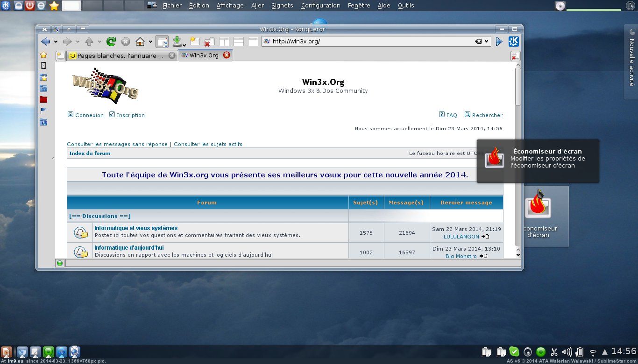The width and height of the screenshot is (638, 364).
Task: Toggle the sidebar panel button in the toolbar
Action: point(162,42)
